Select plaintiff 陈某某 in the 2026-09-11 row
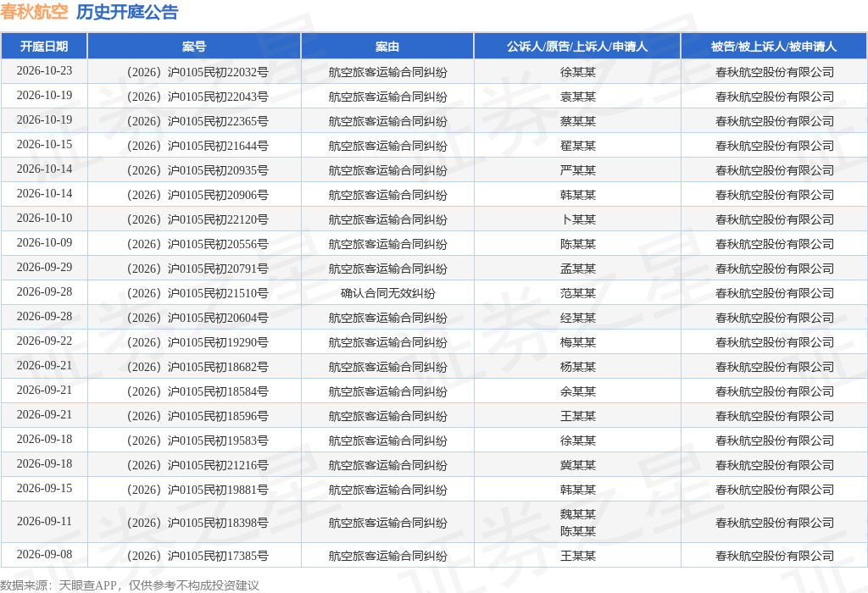 (577, 531)
